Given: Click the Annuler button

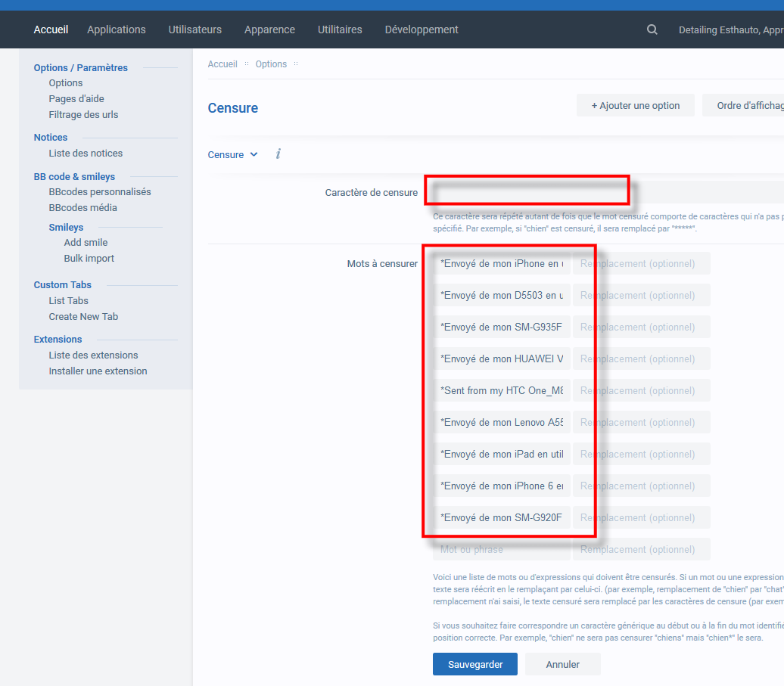Looking at the screenshot, I should point(562,664).
